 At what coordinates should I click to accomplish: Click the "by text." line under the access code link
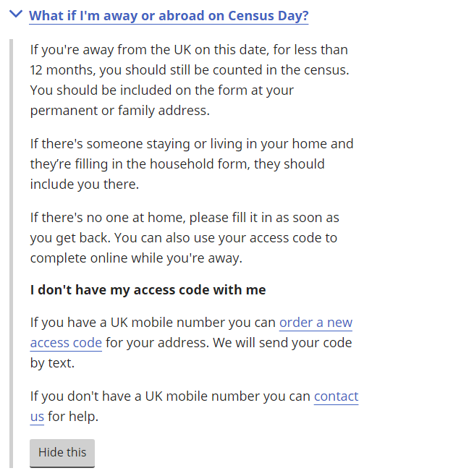[52, 363]
